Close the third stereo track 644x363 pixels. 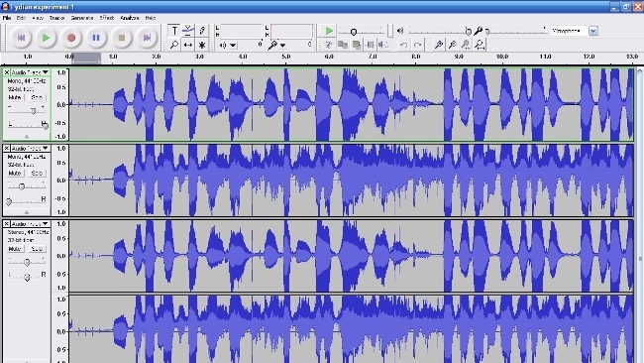(x=7, y=223)
